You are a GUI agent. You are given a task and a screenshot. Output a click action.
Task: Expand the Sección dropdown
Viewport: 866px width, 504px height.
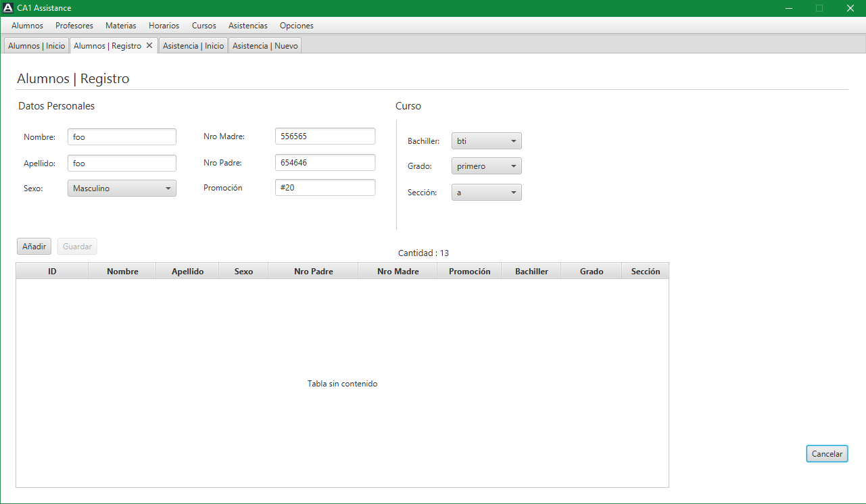tap(487, 193)
